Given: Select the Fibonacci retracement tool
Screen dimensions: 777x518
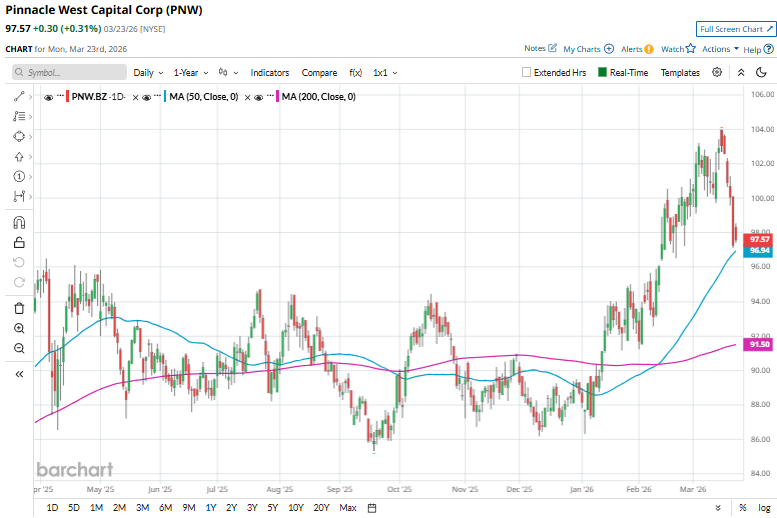Looking at the screenshot, I should (19, 116).
